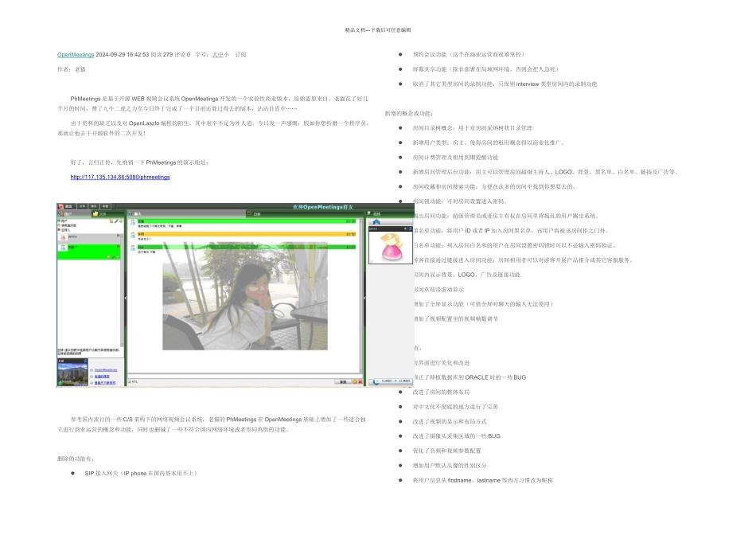Open the OpenMeetings link in the article header
756x535 pixels.
click(76, 54)
